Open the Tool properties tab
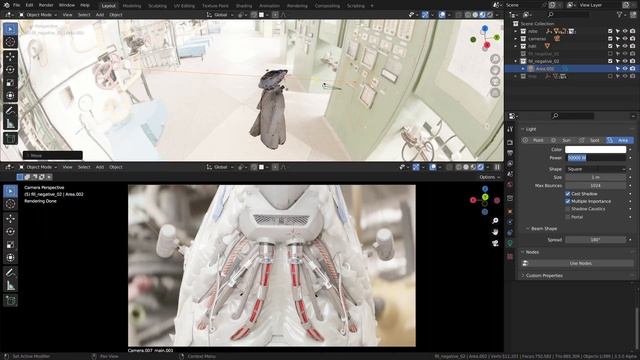Viewport: 640px width, 360px height. 510,129
